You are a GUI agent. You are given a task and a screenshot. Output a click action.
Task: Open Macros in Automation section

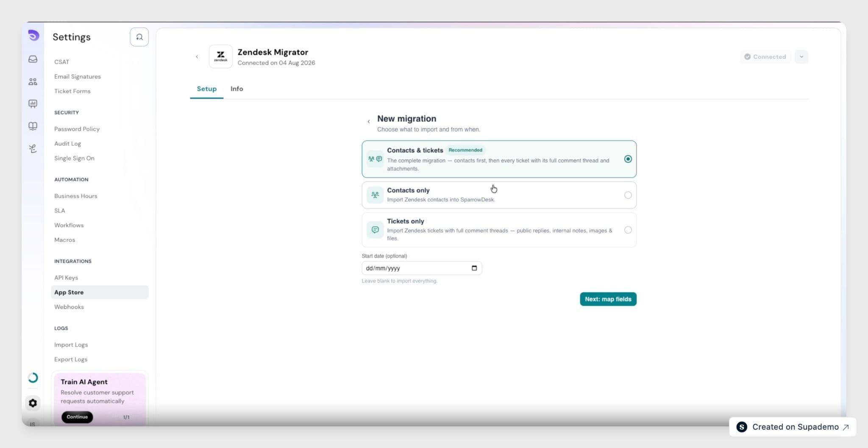tap(65, 240)
